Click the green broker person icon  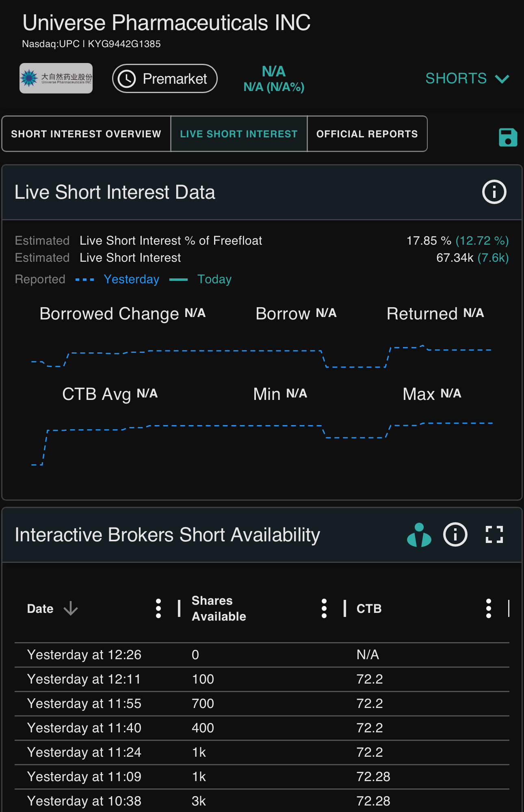(x=419, y=535)
